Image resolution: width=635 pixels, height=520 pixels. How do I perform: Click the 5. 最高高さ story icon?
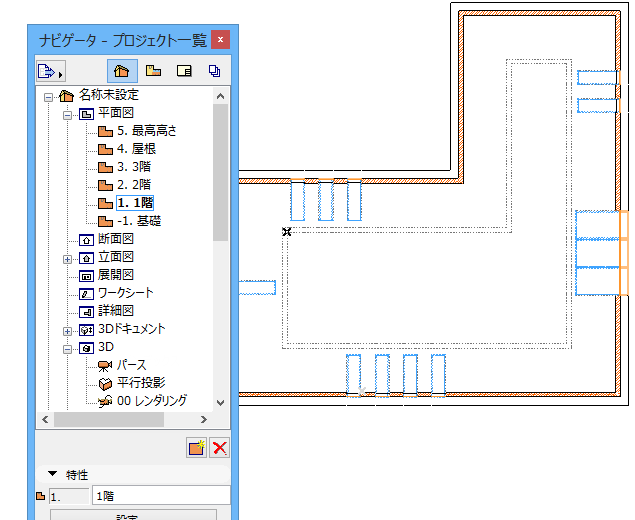105,132
